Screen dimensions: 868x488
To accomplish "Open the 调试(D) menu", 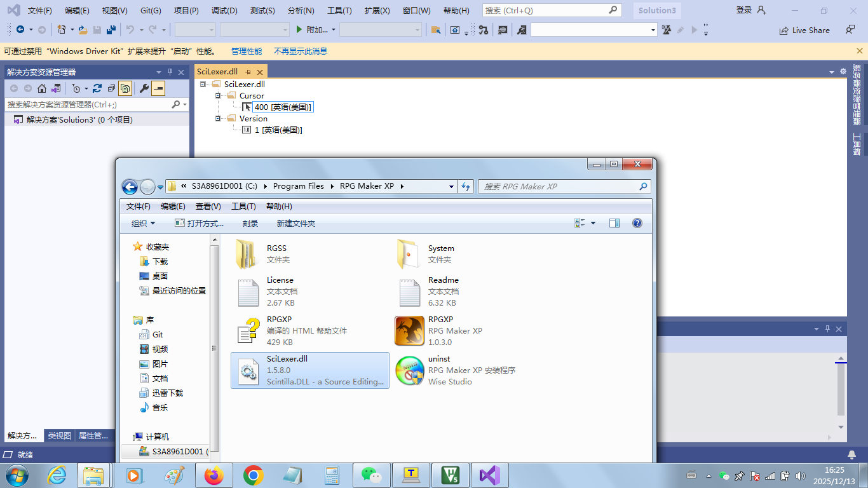I will (x=224, y=11).
